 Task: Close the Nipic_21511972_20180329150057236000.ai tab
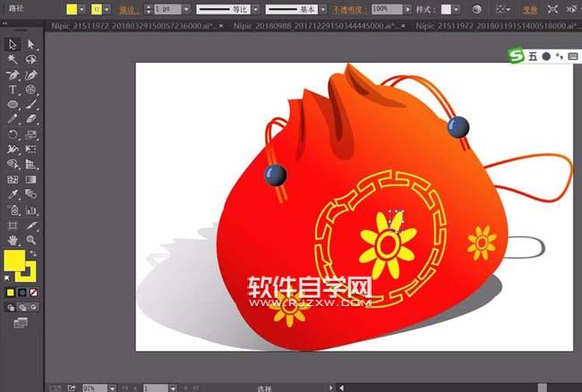[x=221, y=26]
